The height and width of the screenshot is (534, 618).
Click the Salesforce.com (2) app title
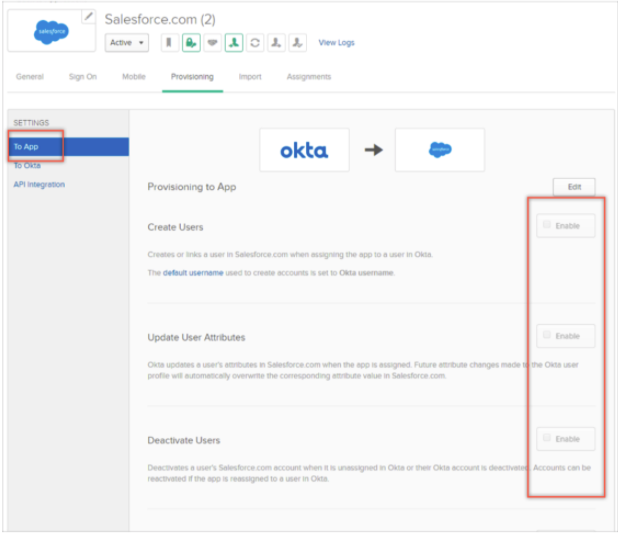coord(160,19)
